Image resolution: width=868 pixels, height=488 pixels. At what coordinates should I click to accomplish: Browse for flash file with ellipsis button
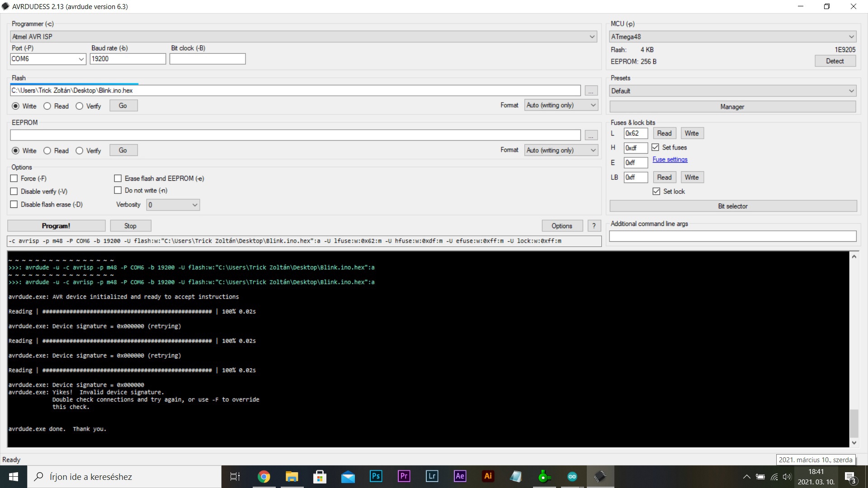click(590, 91)
